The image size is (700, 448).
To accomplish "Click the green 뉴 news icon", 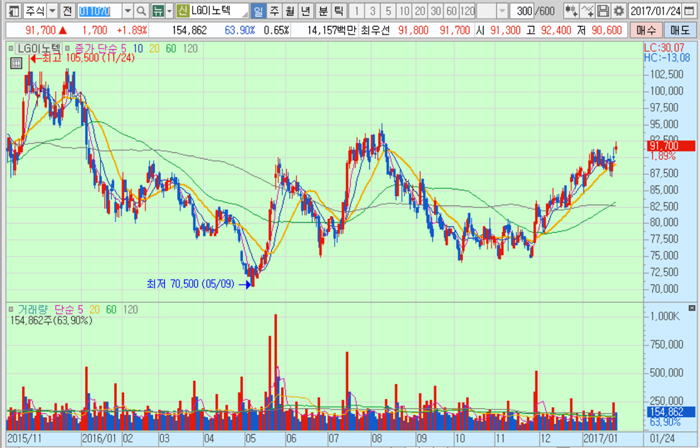I will (x=159, y=11).
